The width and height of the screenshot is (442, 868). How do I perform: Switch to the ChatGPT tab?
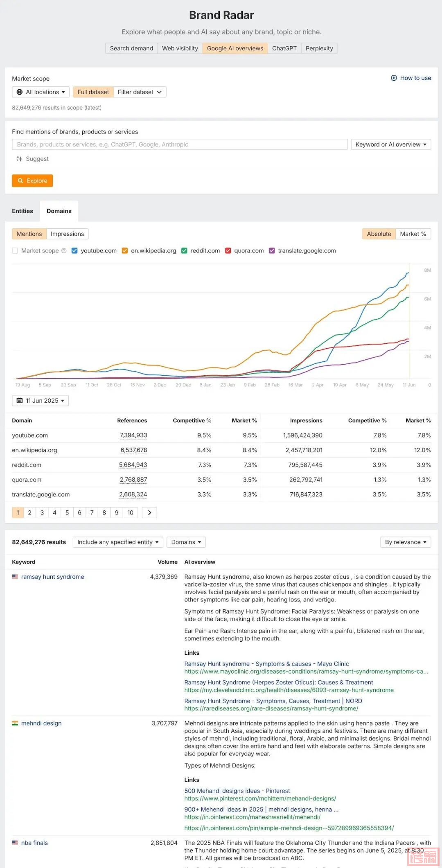pos(284,48)
